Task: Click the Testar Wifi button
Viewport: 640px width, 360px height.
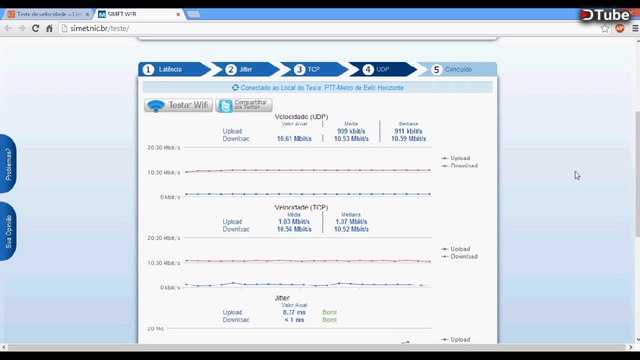Action: tap(178, 105)
